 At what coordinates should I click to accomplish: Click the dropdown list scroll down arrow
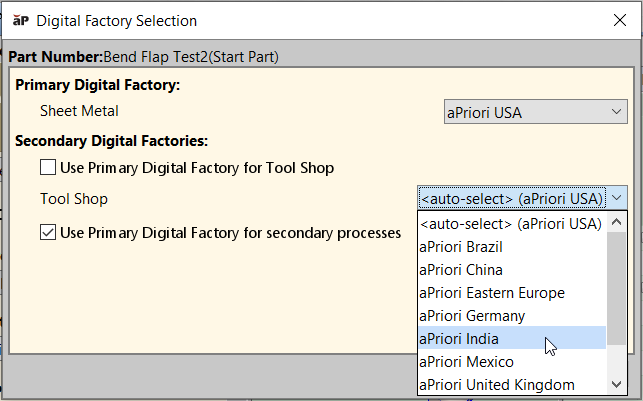[x=617, y=385]
